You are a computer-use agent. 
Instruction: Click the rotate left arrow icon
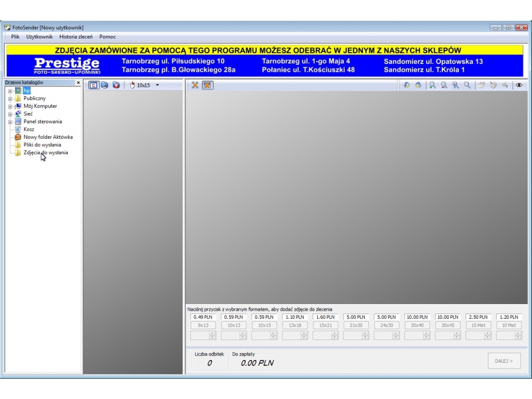coord(407,86)
